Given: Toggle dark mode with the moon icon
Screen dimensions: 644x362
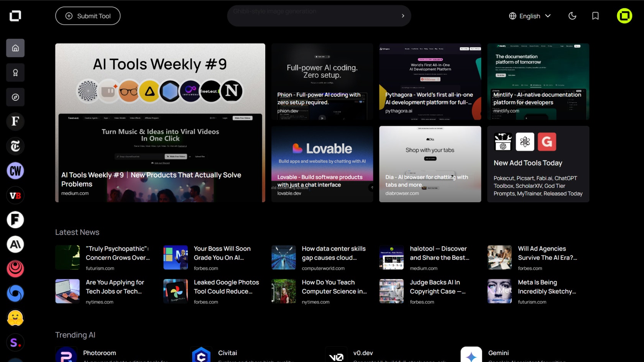Looking at the screenshot, I should tap(572, 16).
